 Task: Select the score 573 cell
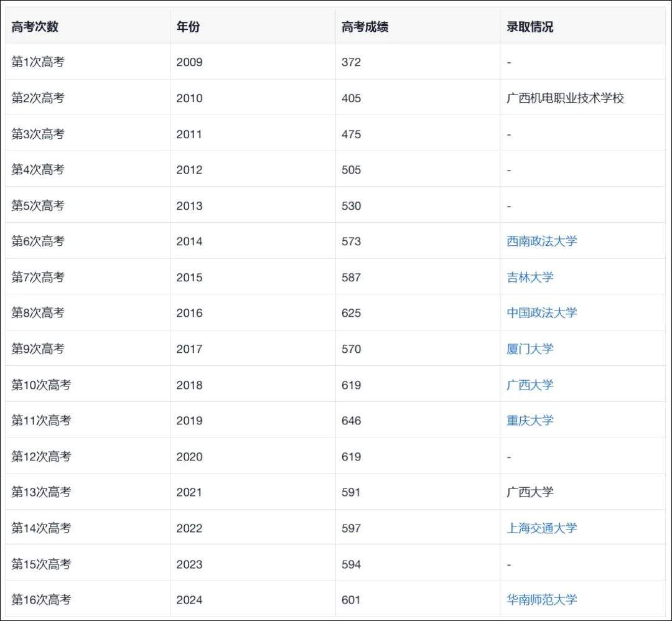418,241
